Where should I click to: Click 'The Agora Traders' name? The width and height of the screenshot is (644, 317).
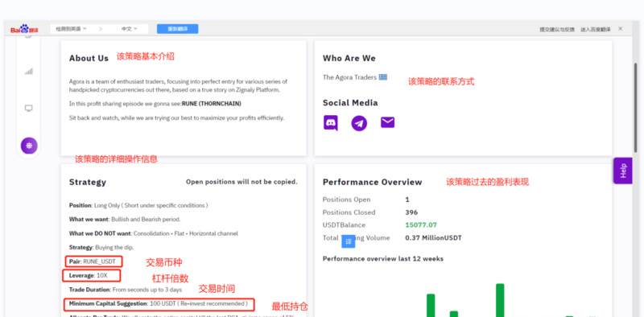(349, 77)
